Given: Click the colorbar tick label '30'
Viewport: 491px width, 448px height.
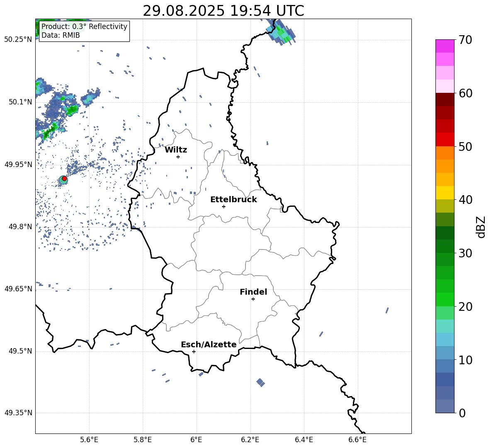Looking at the screenshot, I should 465,253.
